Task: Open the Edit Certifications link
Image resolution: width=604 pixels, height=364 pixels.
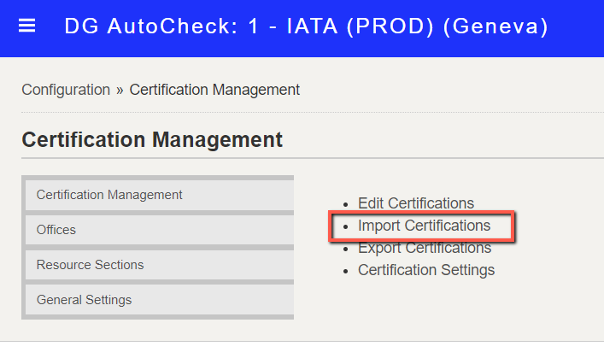Action: 416,203
